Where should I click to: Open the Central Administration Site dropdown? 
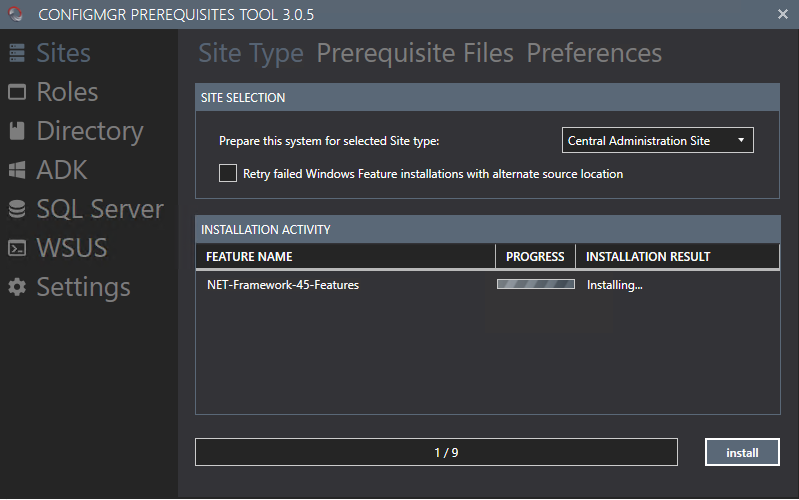(x=657, y=140)
